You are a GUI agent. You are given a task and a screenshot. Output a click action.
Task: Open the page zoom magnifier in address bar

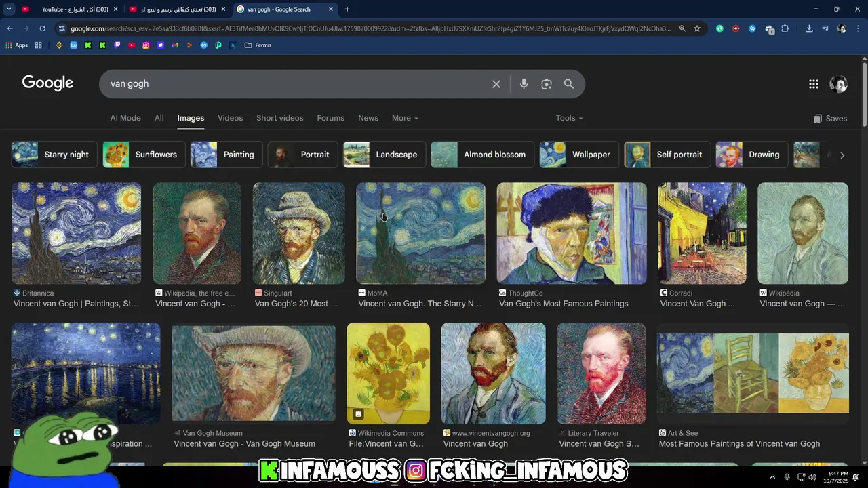click(x=682, y=28)
